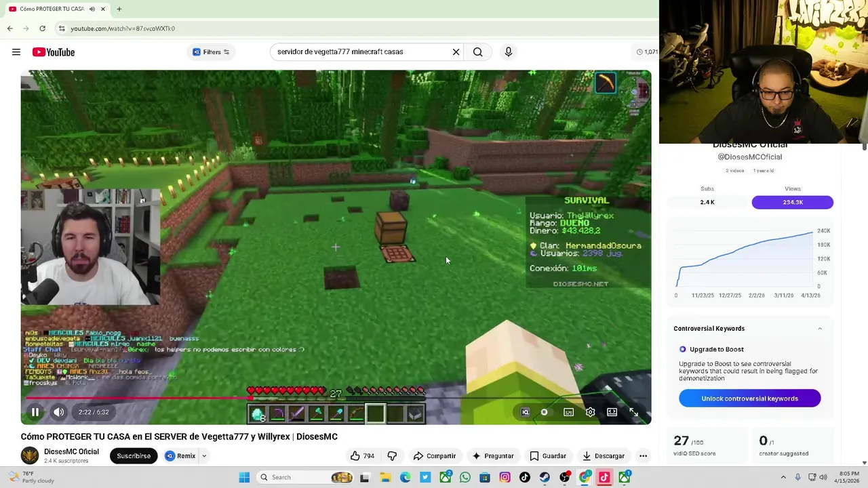The height and width of the screenshot is (488, 868).
Task: Open the DiosesMC Oficial channel name link
Action: (71, 451)
